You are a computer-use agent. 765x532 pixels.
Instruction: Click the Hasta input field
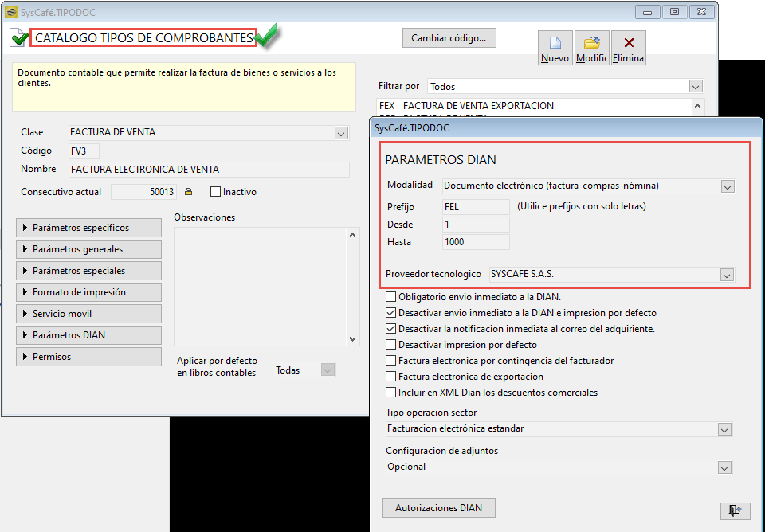point(476,242)
